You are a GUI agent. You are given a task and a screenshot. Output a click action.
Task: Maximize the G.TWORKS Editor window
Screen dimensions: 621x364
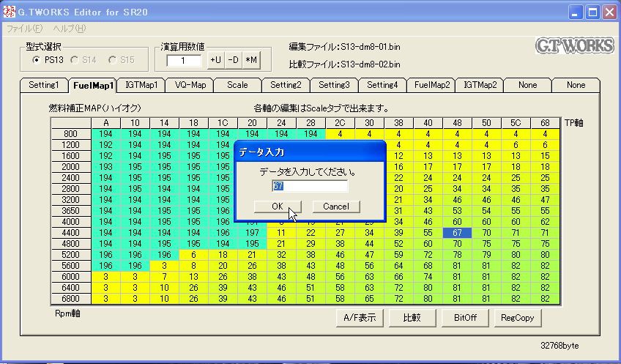(x=592, y=12)
